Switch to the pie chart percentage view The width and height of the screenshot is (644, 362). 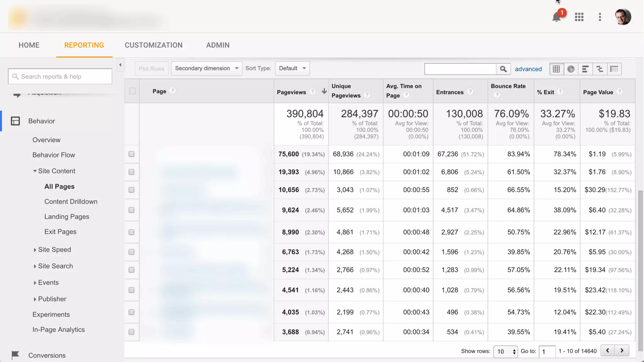[571, 69]
